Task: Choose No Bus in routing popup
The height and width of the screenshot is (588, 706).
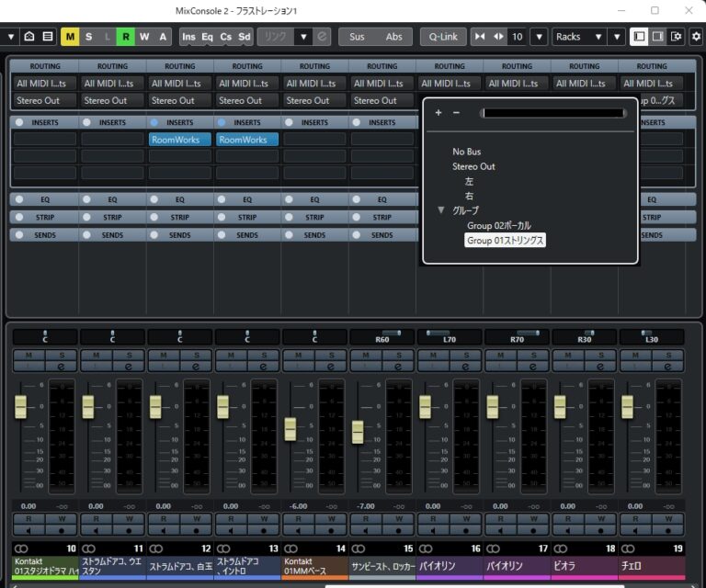Action: [x=466, y=152]
